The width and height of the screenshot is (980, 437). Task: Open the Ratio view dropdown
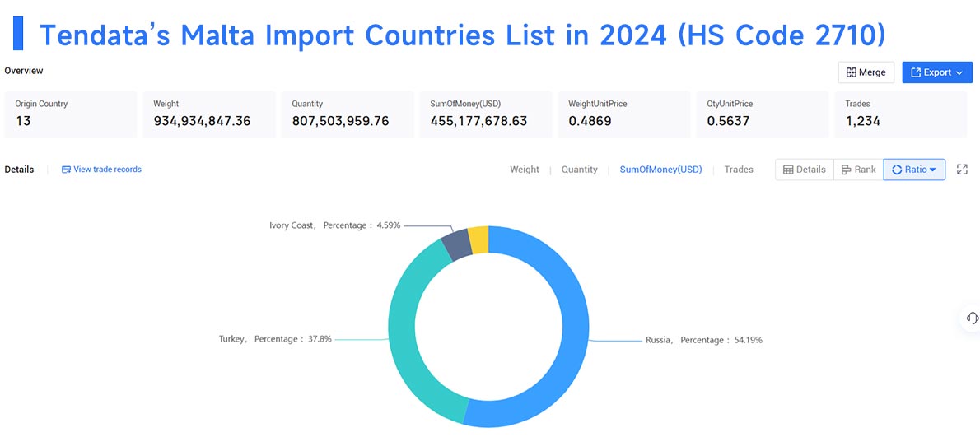click(914, 170)
